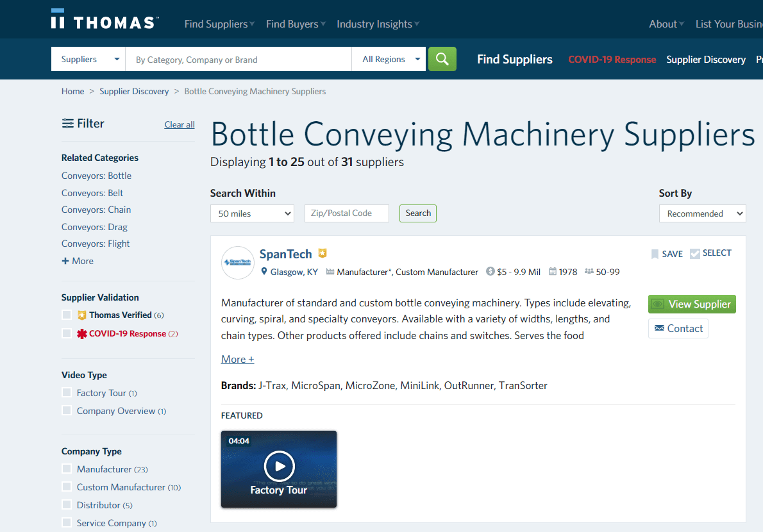Expand the Find Suppliers menu
This screenshot has width=763, height=532.
(x=219, y=24)
